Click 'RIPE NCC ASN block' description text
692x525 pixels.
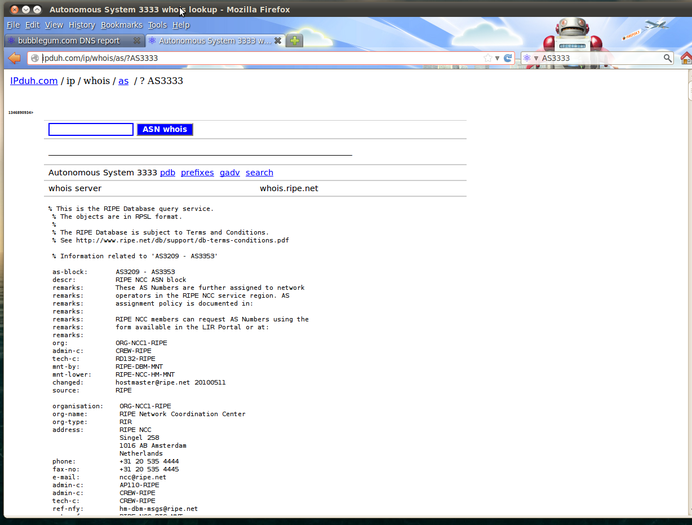click(x=151, y=280)
